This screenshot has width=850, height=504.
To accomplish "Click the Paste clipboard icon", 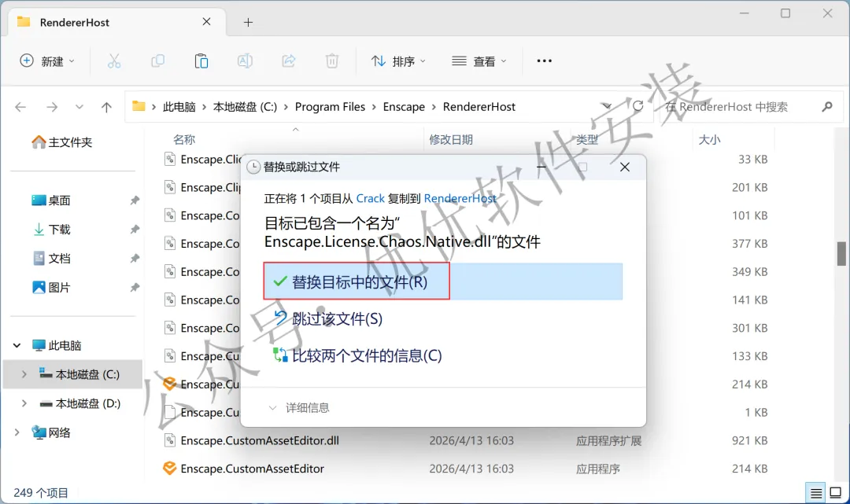I will pos(201,61).
